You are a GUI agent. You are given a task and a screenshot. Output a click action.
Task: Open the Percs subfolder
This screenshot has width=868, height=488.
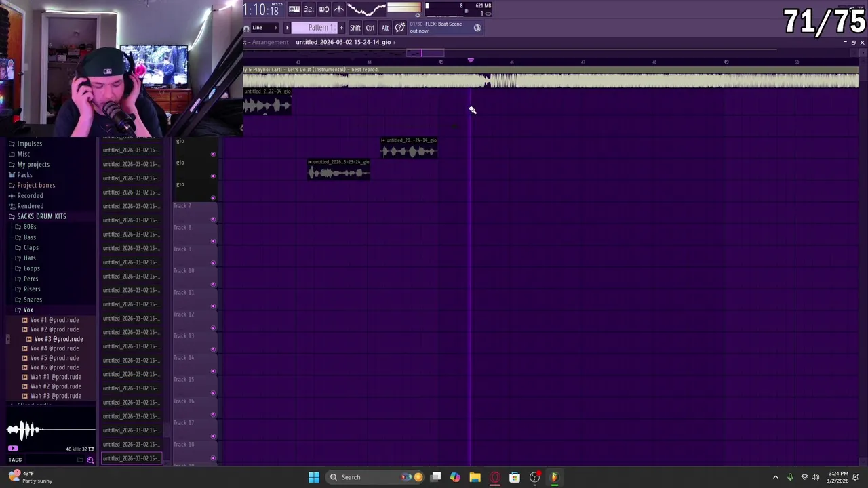point(31,279)
